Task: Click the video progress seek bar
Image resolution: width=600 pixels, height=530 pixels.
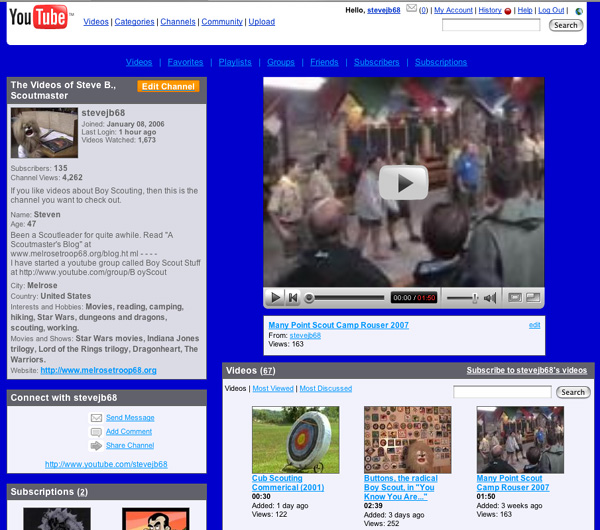Action: [345, 298]
